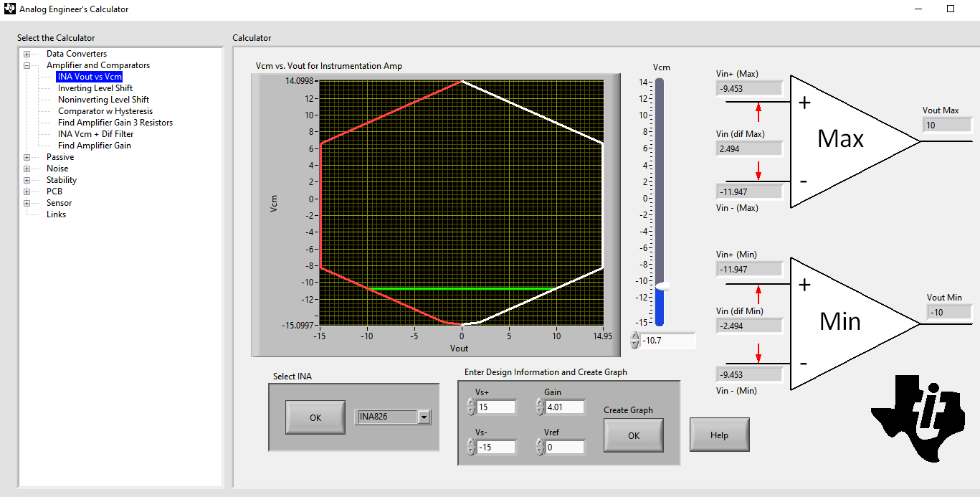Select the Comparator w Hysteresis tool
This screenshot has width=980, height=497.
(105, 110)
